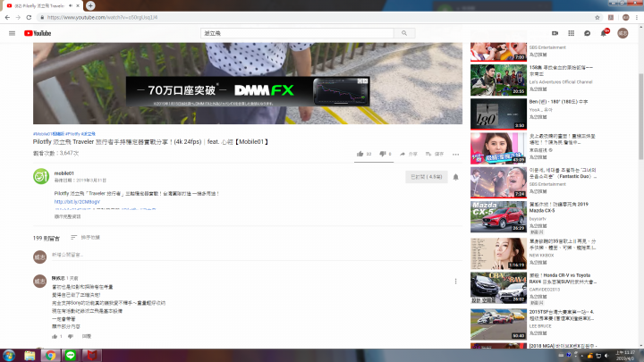Reload the page with the refresh icon
The image size is (644, 362).
coord(29,17)
